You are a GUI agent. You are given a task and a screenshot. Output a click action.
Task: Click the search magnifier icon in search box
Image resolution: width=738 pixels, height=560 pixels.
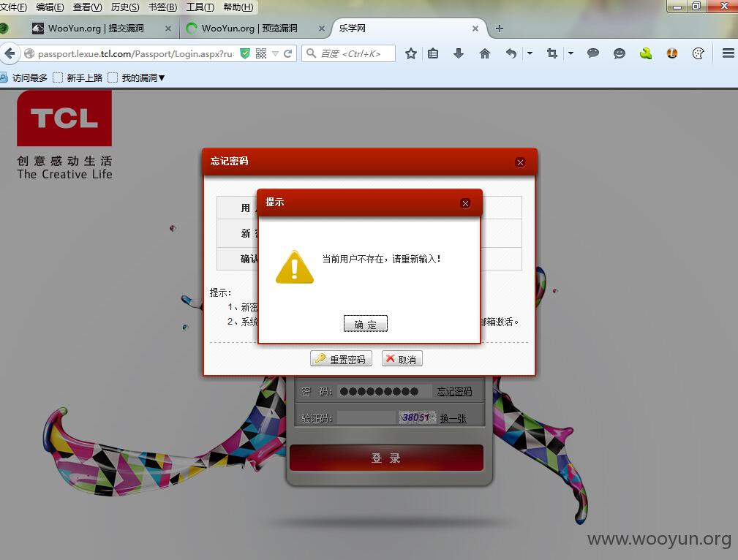(311, 53)
